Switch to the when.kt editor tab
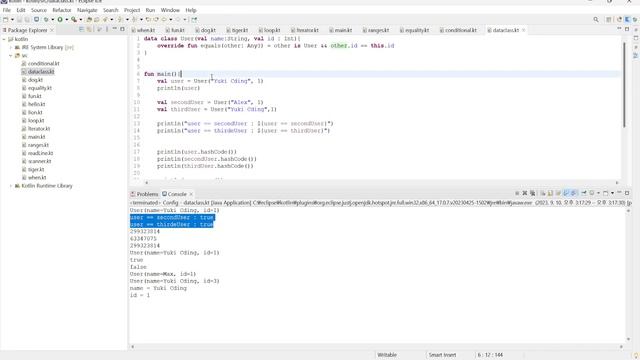640x360 pixels. click(144, 30)
